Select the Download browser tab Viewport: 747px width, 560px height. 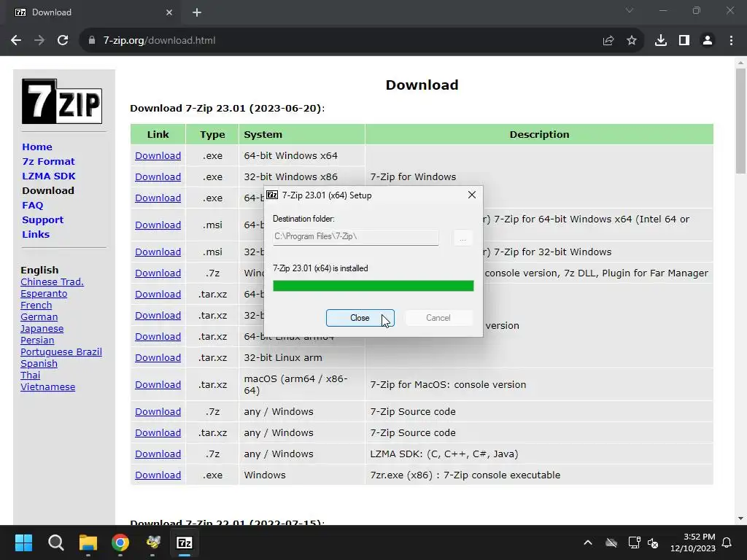click(90, 13)
